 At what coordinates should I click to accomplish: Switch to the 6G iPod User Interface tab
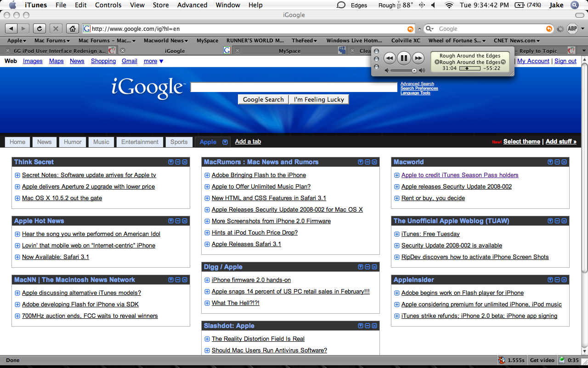pos(59,51)
